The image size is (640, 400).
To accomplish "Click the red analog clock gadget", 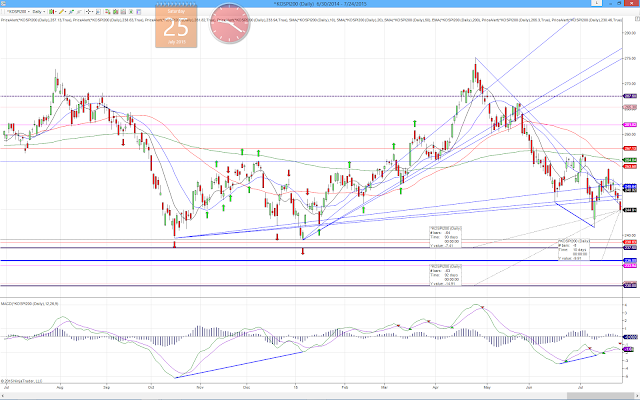I will click(x=229, y=23).
